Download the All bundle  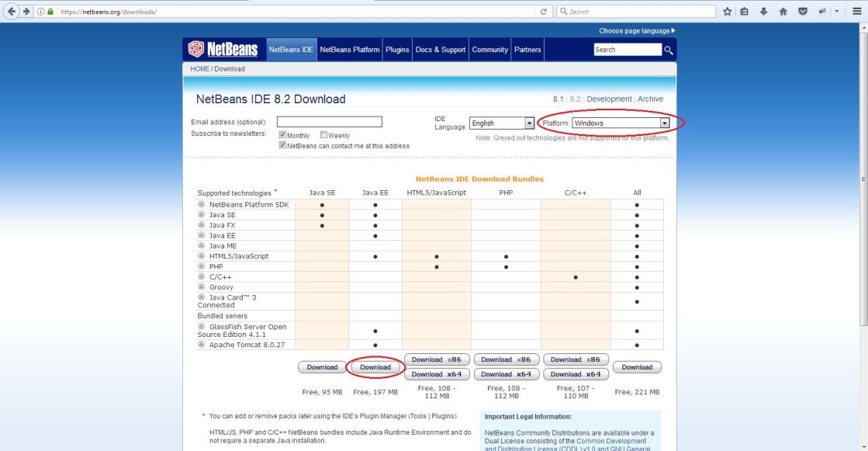pos(637,367)
